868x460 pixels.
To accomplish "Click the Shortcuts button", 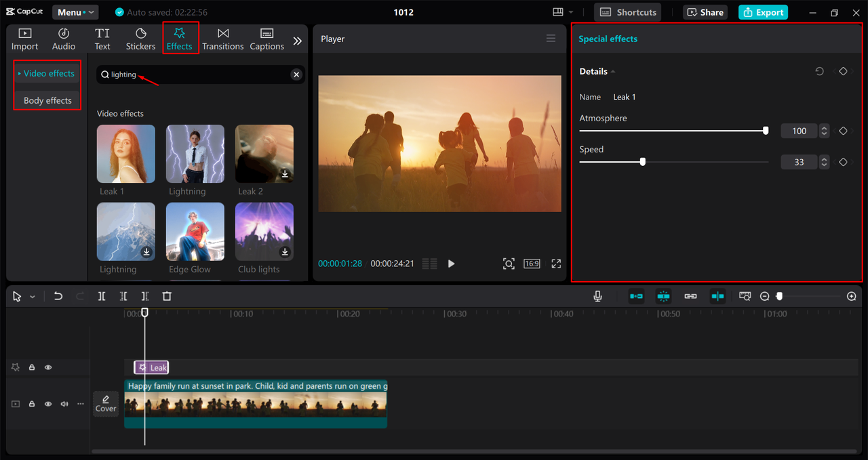I will (x=628, y=12).
